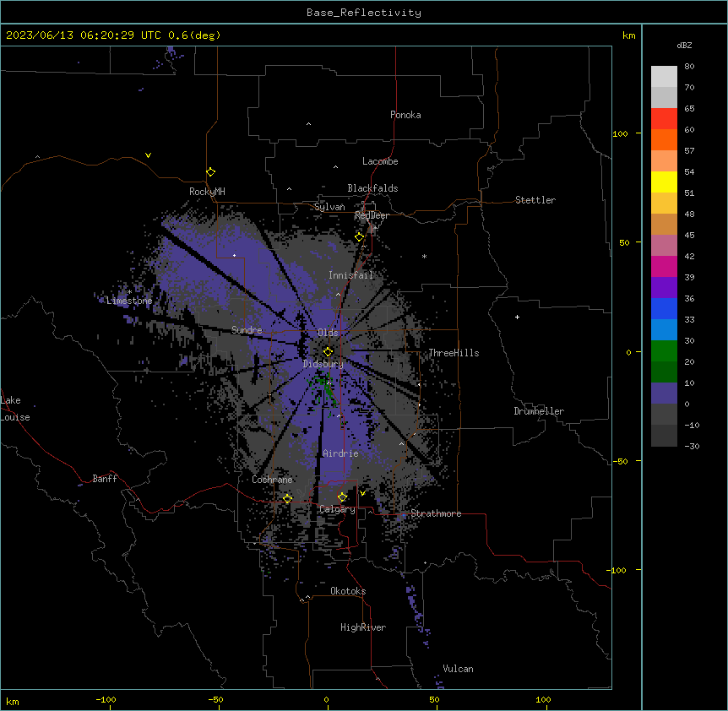Click the RedDeer city label
Image resolution: width=728 pixels, height=711 pixels.
(x=372, y=215)
